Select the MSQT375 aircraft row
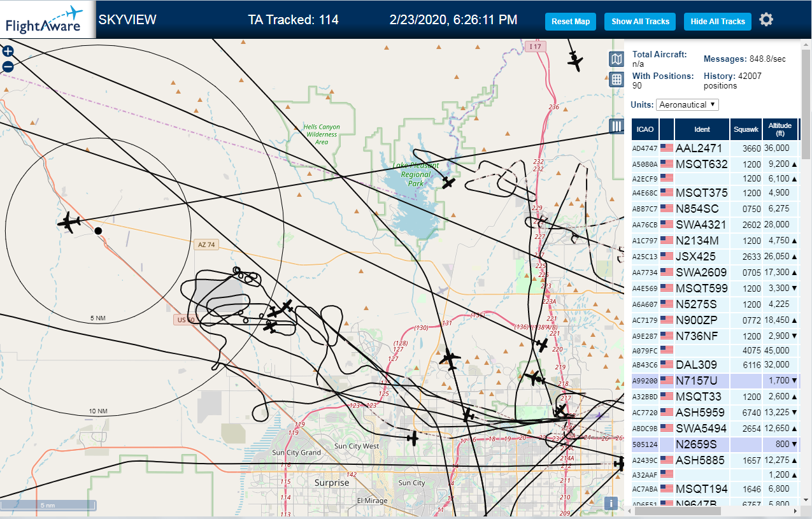Viewport: 812px width, 519px height. (715, 192)
